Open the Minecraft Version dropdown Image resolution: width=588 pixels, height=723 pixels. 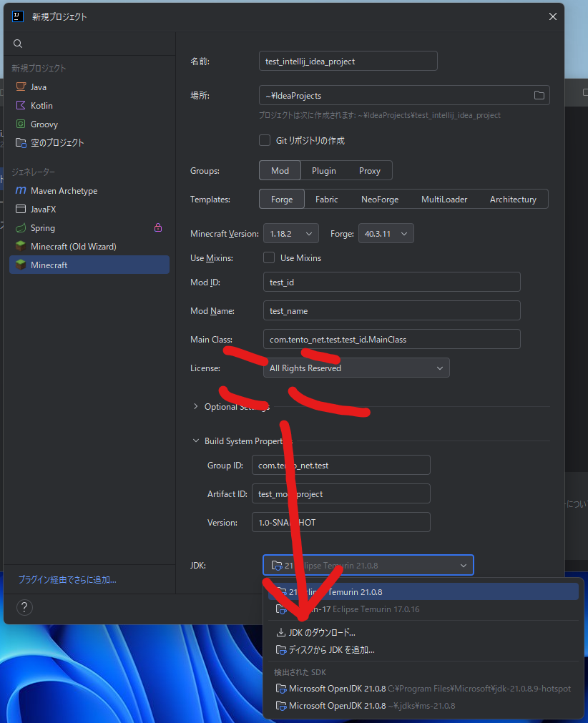[291, 234]
